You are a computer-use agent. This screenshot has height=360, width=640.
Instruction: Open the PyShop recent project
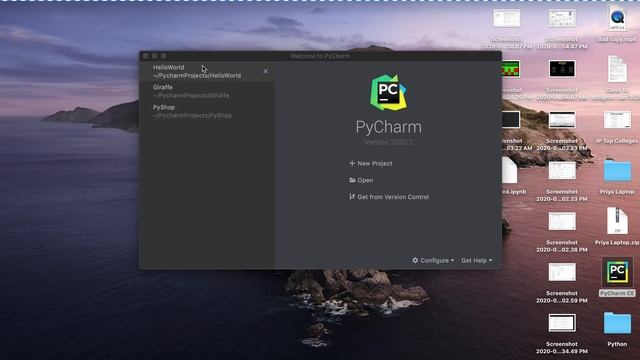(207, 111)
